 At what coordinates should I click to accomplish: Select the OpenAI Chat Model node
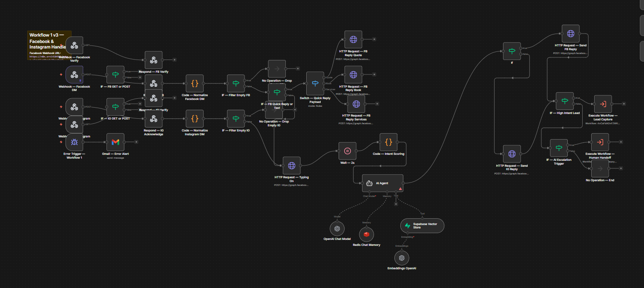coord(337,228)
